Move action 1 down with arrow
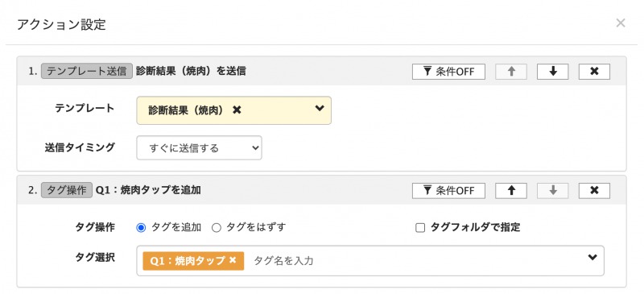The width and height of the screenshot is (644, 294). tap(553, 72)
